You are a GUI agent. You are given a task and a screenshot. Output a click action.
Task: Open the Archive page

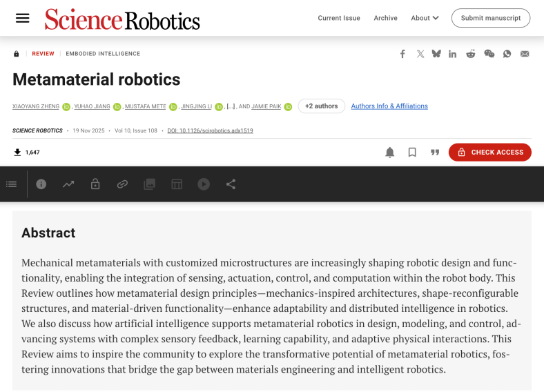point(385,18)
